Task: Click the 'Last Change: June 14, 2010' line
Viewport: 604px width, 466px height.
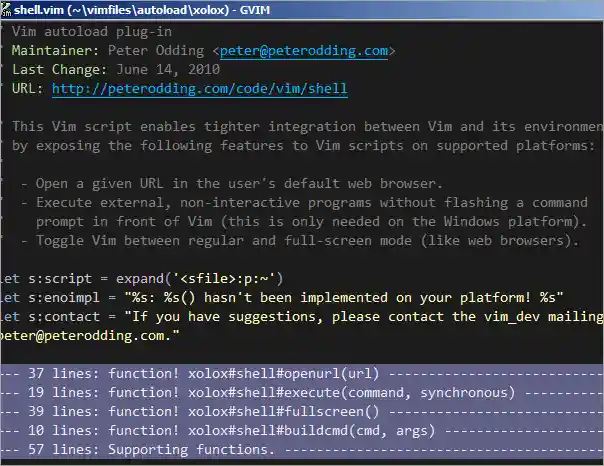Action: click(116, 70)
